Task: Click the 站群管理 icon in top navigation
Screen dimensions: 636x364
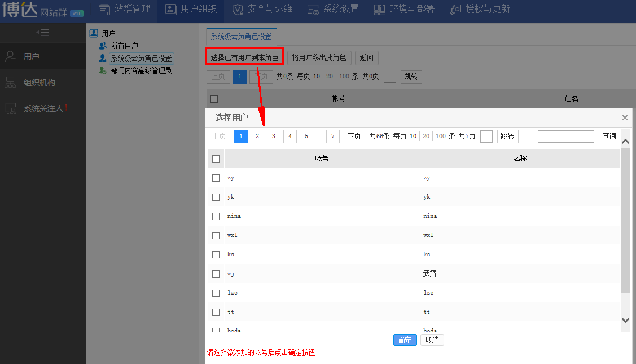Action: [104, 10]
